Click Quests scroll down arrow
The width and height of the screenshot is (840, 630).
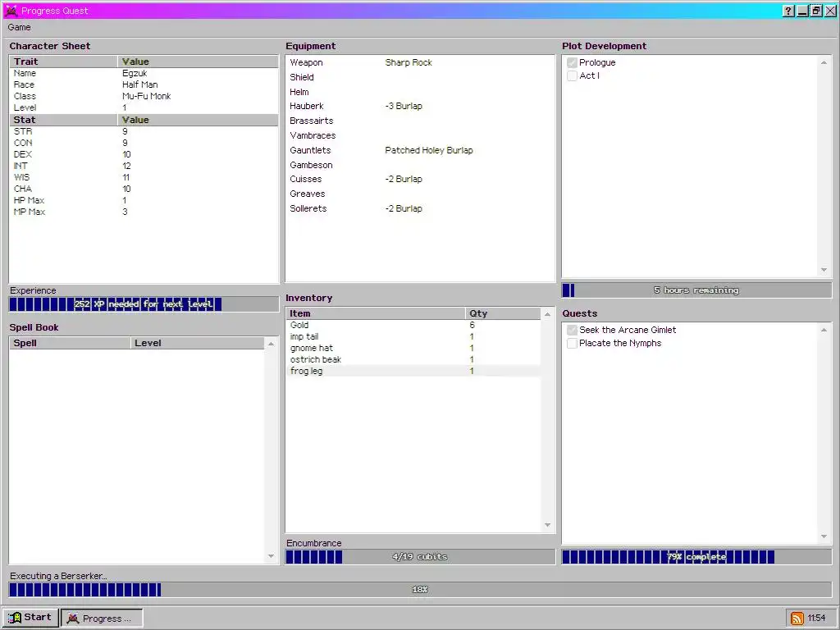[824, 536]
